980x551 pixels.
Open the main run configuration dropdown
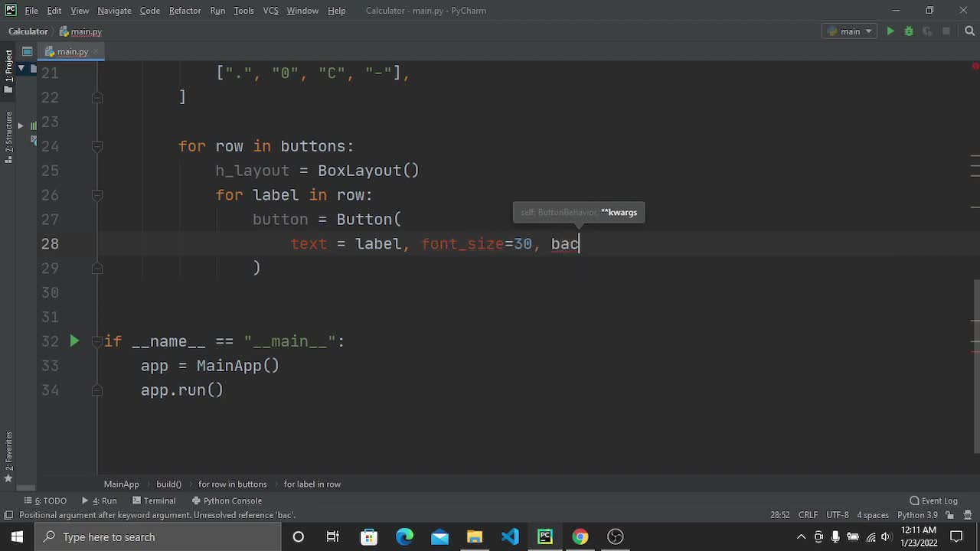(x=851, y=31)
